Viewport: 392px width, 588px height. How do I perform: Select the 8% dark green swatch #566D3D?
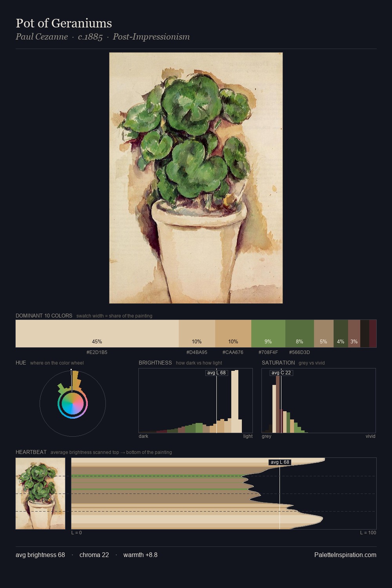click(299, 334)
